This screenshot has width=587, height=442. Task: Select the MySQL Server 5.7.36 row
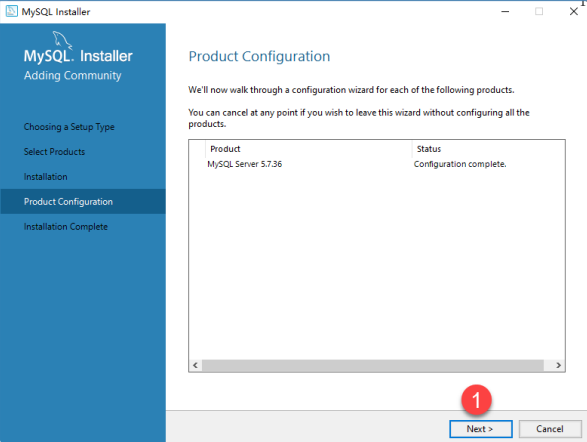tap(377, 164)
